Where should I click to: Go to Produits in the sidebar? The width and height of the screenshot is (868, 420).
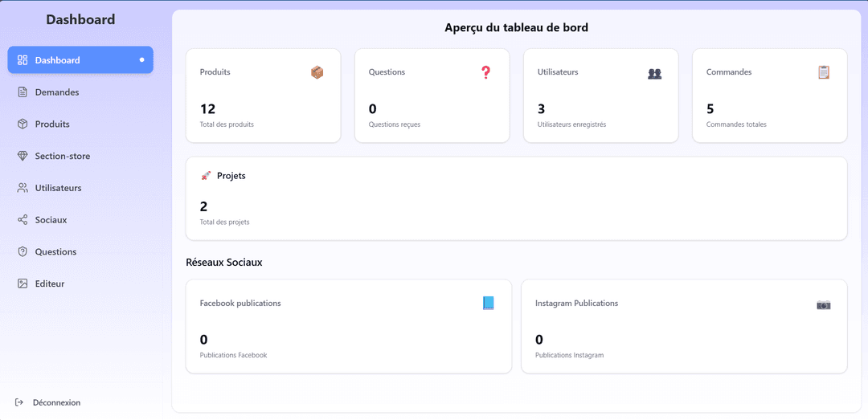(52, 124)
